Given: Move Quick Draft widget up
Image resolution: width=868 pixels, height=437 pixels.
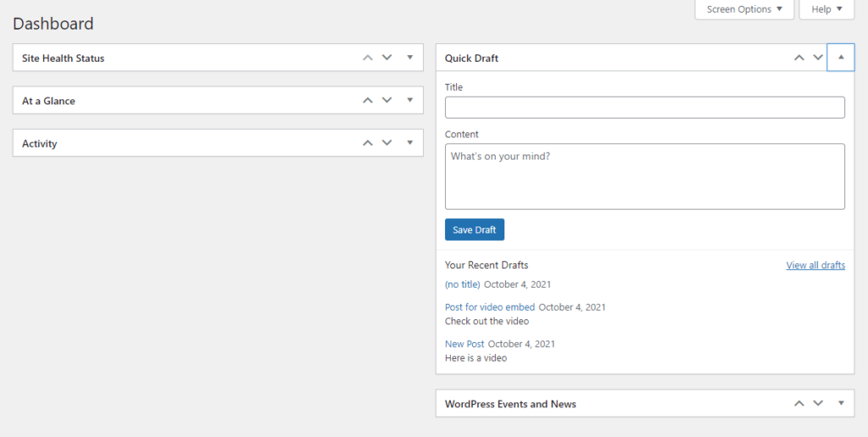Looking at the screenshot, I should pos(798,58).
